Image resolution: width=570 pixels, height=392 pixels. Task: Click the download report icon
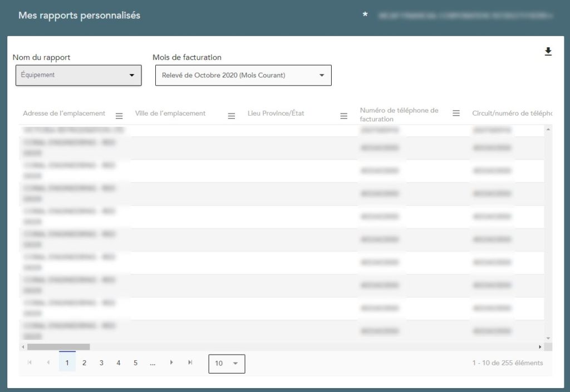click(x=548, y=52)
